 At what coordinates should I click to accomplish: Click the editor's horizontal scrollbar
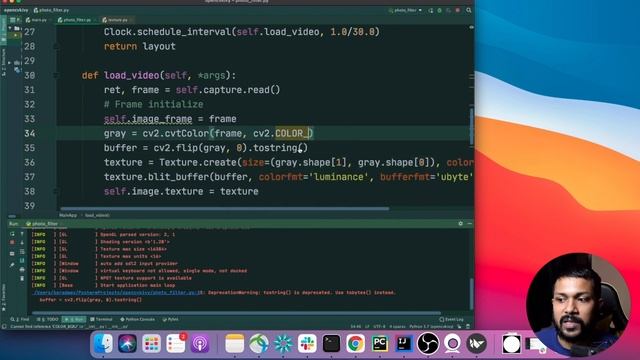[x=224, y=209]
